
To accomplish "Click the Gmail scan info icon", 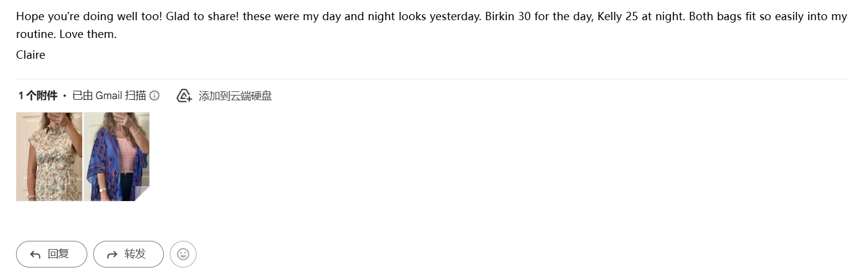I will (x=154, y=95).
